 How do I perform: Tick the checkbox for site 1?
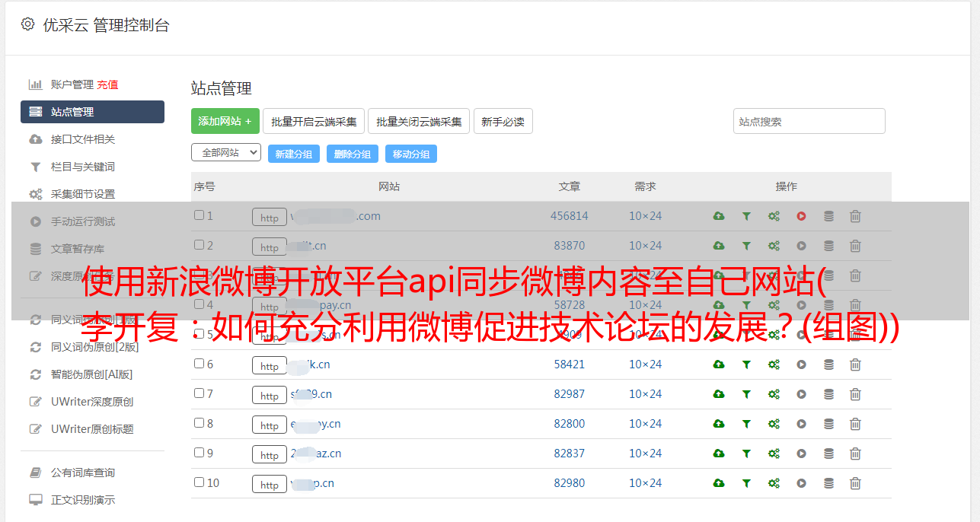(x=199, y=215)
